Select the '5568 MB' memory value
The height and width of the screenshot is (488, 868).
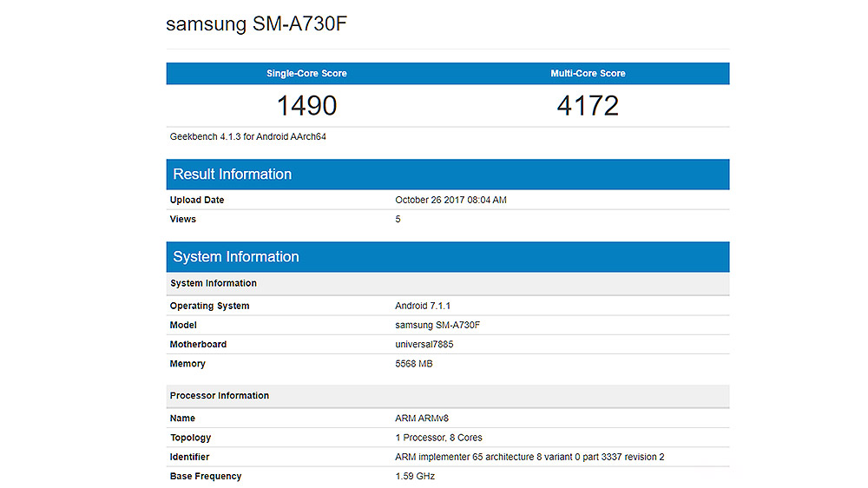(x=414, y=364)
